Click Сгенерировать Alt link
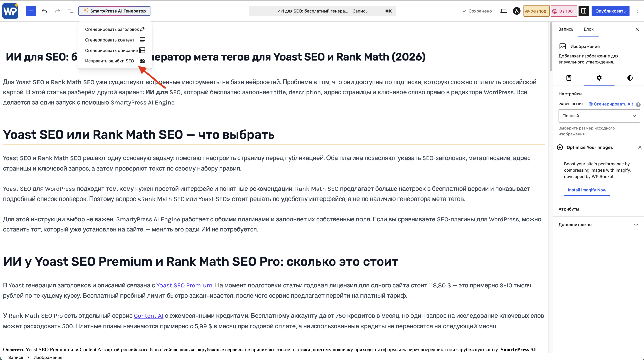Image resolution: width=644 pixels, height=360 pixels. [611, 104]
